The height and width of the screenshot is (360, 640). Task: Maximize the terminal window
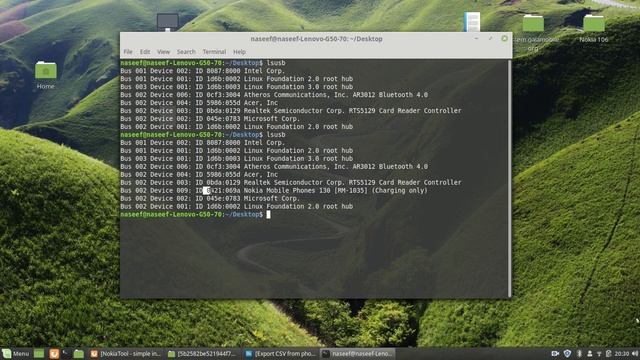pyautogui.click(x=490, y=38)
